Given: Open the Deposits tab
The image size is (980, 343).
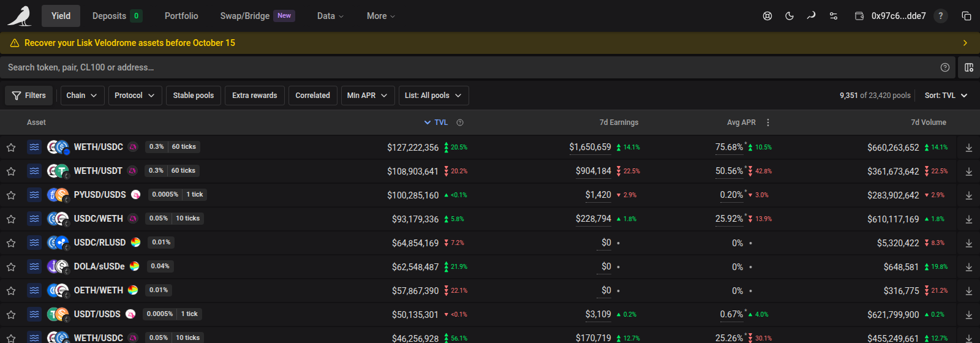Looking at the screenshot, I should pos(118,16).
